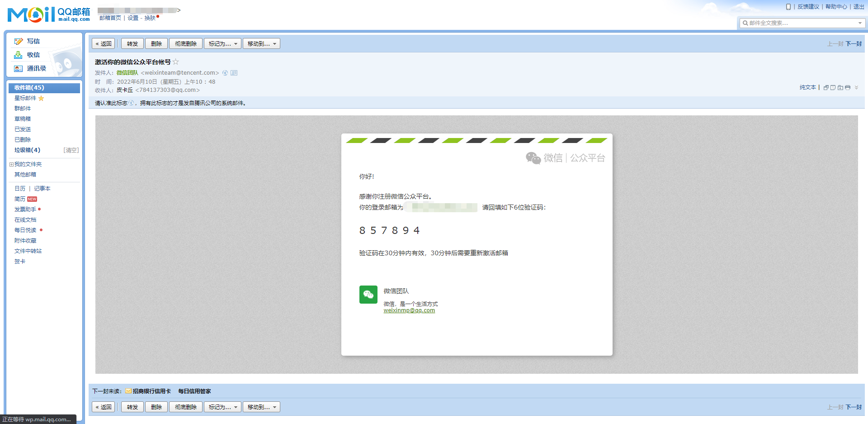Viewport: 868px width, 424px height.
Task: Click the search magnifier icon
Action: (745, 23)
